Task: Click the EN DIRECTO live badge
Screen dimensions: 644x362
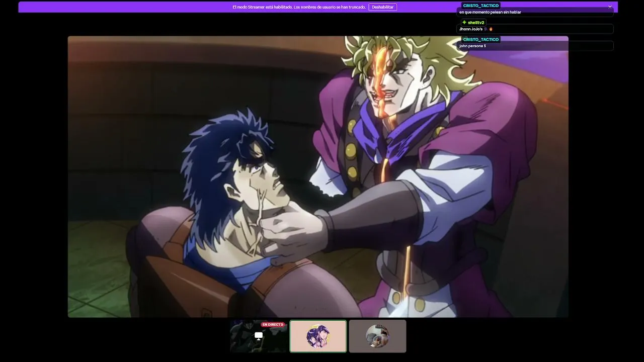Action: [x=273, y=324]
